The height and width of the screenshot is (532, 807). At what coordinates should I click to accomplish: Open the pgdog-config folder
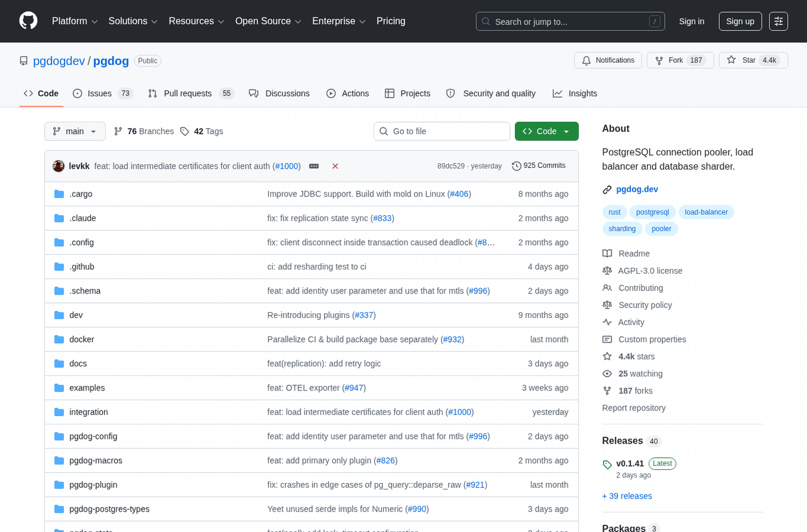point(93,436)
